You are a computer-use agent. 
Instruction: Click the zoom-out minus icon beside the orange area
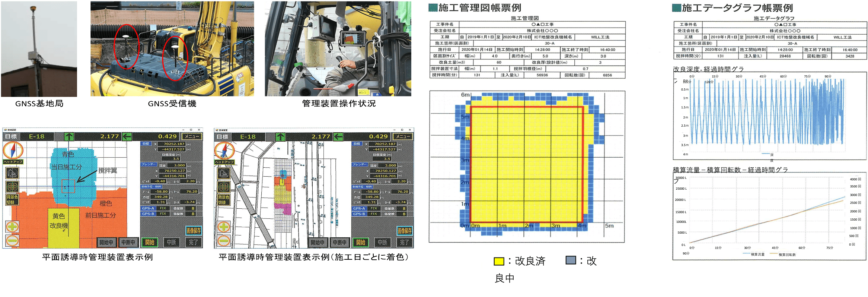[12, 240]
